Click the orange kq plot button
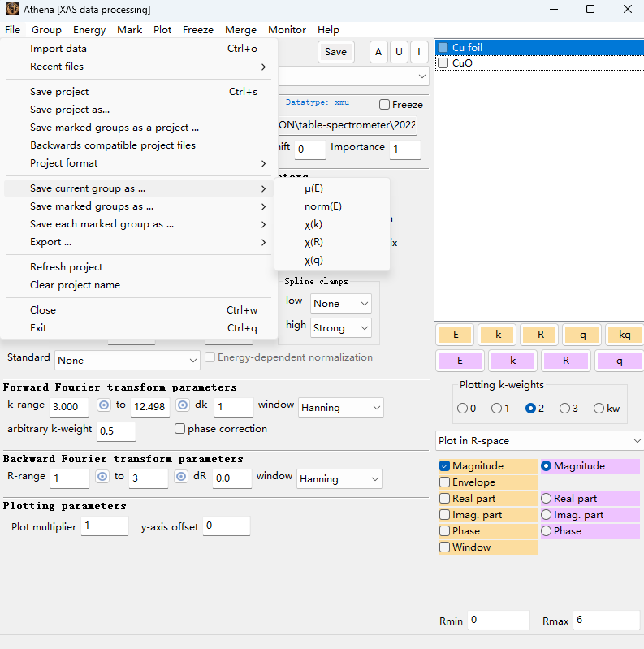644x649 pixels. (624, 335)
